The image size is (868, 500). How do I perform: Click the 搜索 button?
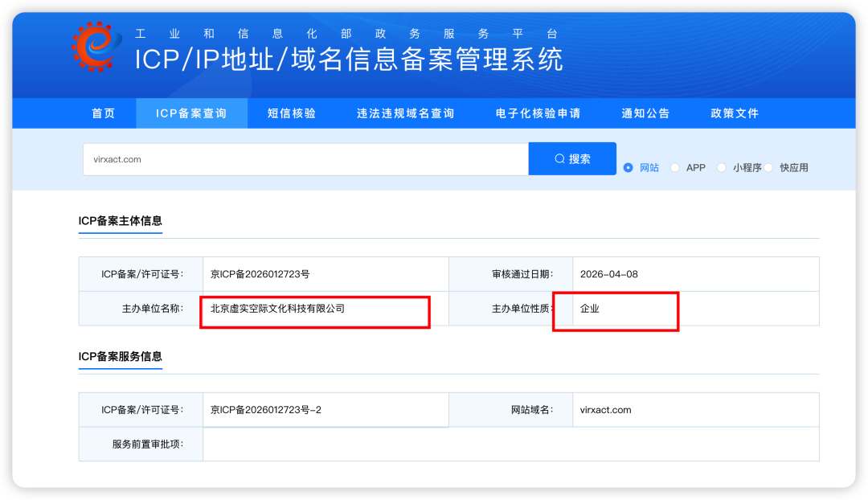point(572,159)
